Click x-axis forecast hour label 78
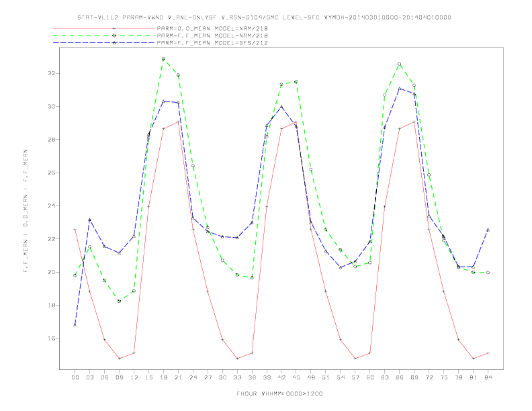The width and height of the screenshot is (532, 411). 458,377
